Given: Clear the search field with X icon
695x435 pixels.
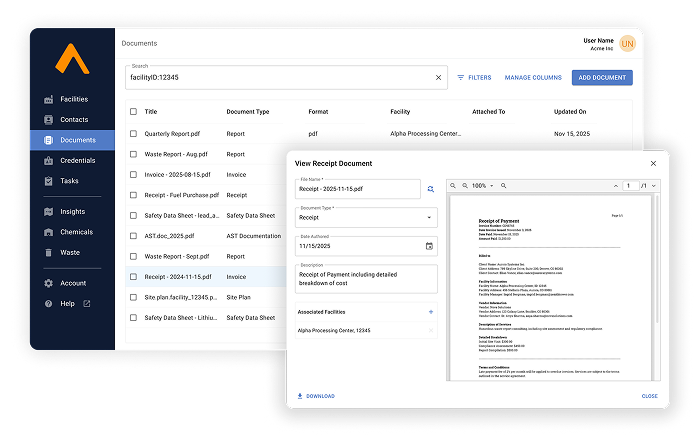Looking at the screenshot, I should coord(438,77).
